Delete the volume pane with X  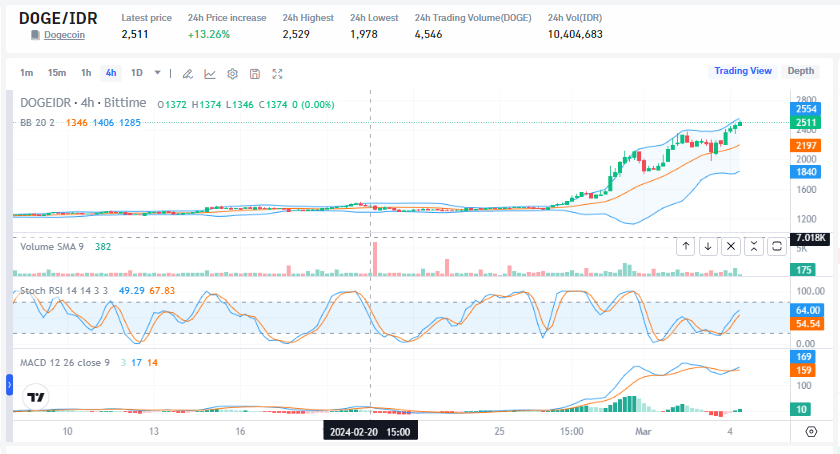[x=731, y=246]
